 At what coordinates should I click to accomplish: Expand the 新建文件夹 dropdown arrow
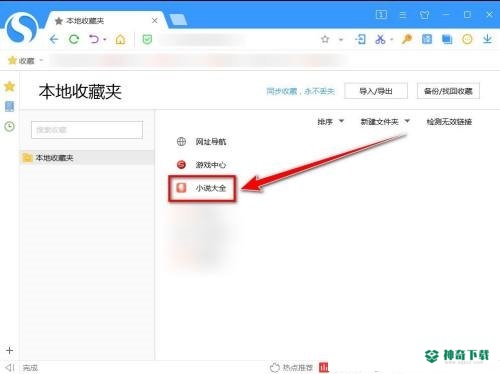tap(407, 121)
